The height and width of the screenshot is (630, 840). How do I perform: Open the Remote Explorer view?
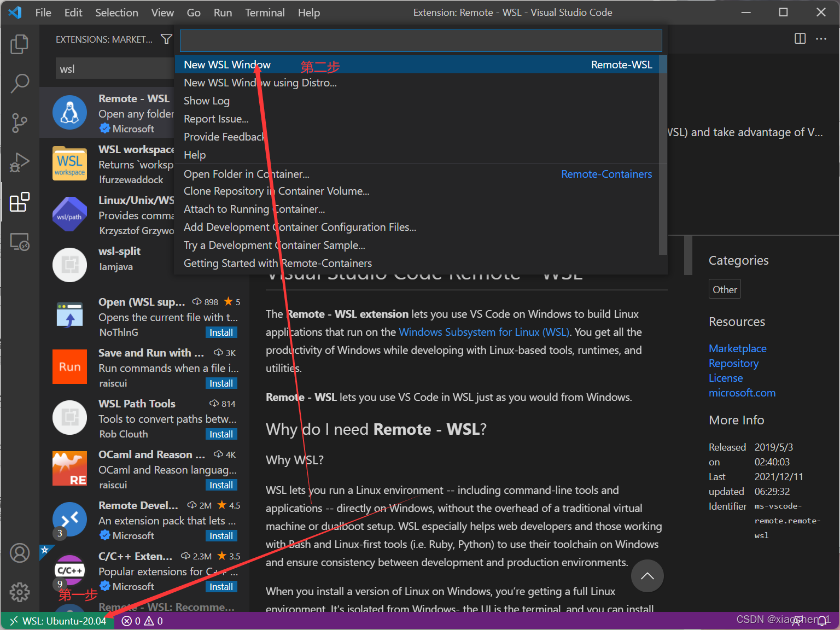[20, 241]
